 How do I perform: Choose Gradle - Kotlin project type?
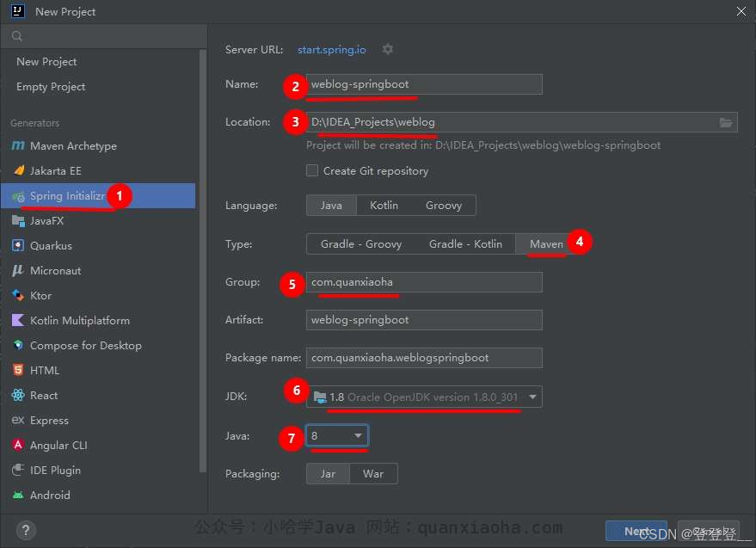[x=465, y=244]
